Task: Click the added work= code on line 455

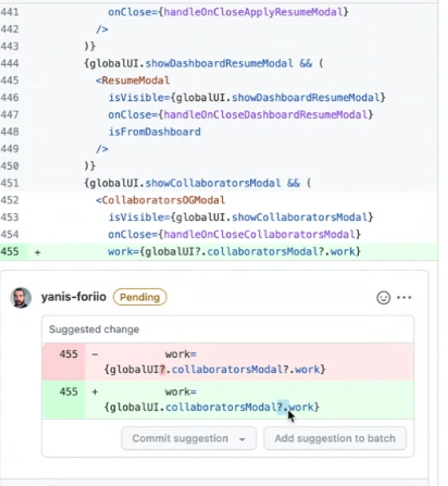Action: click(234, 252)
